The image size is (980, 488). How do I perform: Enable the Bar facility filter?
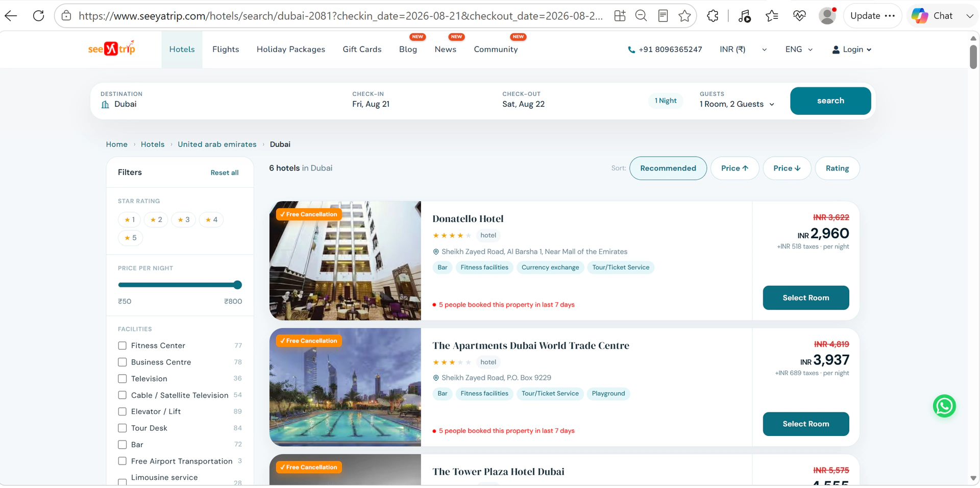pyautogui.click(x=122, y=445)
